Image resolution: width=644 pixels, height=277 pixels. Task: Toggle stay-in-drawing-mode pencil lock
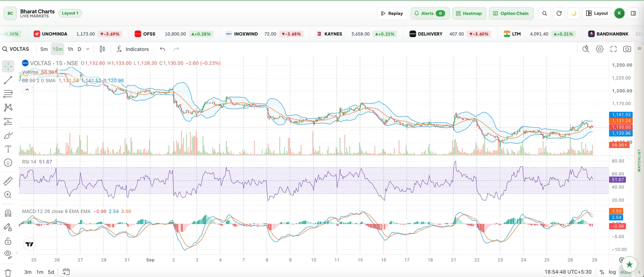[x=8, y=227]
